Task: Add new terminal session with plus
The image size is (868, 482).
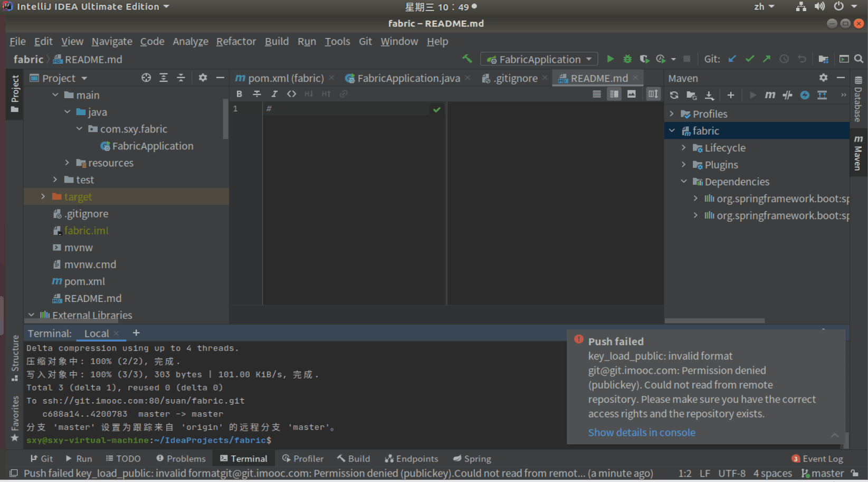Action: tap(136, 333)
